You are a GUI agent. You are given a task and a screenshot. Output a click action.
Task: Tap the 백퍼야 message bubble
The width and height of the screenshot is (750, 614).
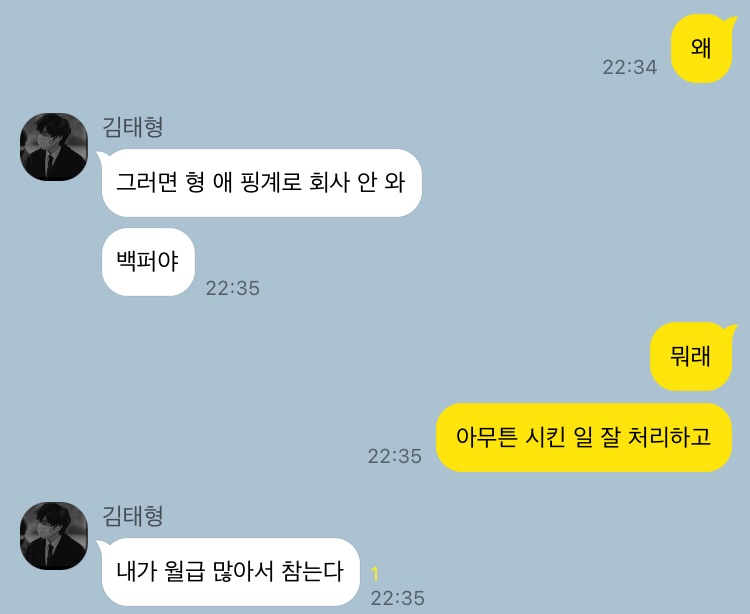pyautogui.click(x=148, y=262)
